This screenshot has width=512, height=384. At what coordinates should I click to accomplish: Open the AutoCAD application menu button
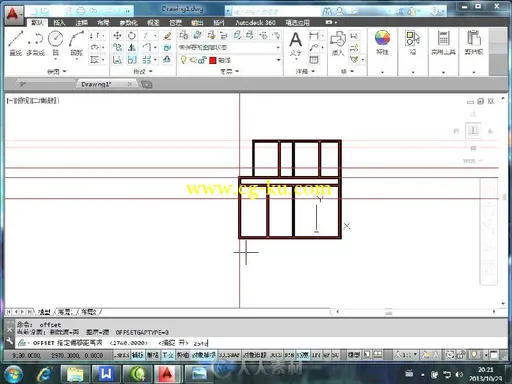coord(13,15)
